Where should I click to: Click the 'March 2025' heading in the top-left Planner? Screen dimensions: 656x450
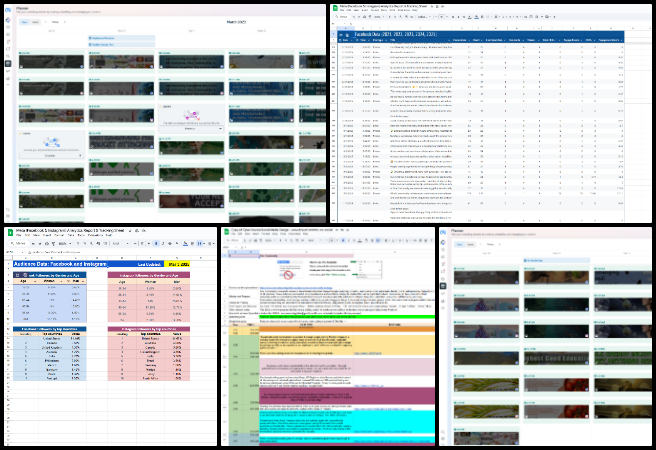click(x=236, y=22)
